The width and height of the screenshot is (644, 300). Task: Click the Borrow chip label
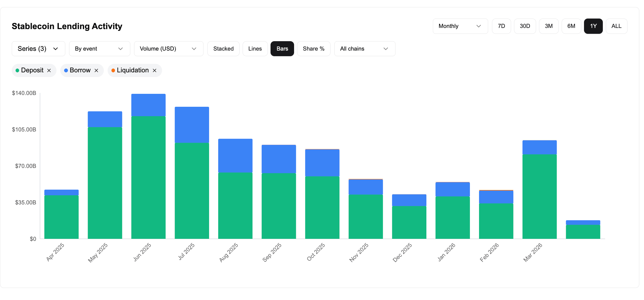tap(80, 70)
